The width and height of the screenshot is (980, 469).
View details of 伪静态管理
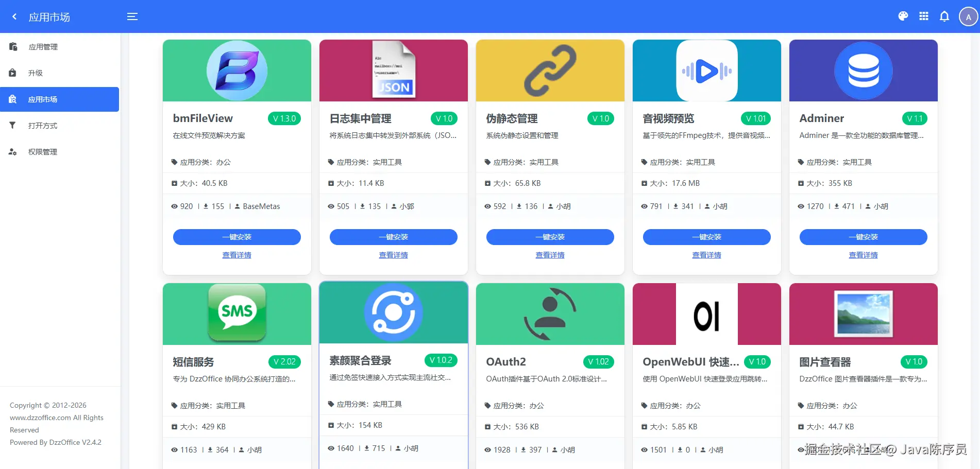pos(550,255)
